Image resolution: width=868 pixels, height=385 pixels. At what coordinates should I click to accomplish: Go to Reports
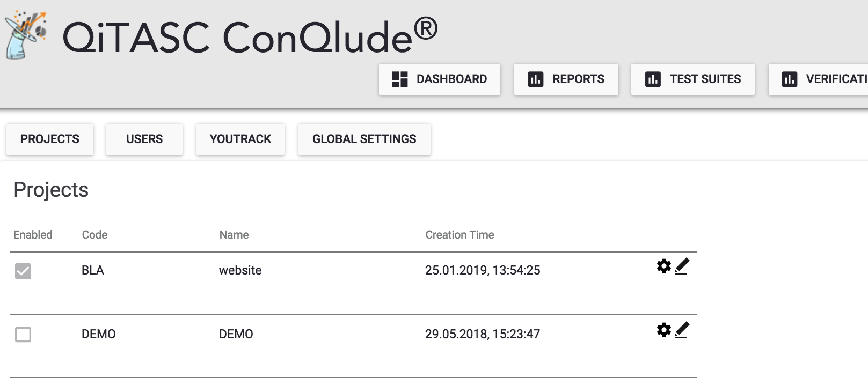click(566, 79)
